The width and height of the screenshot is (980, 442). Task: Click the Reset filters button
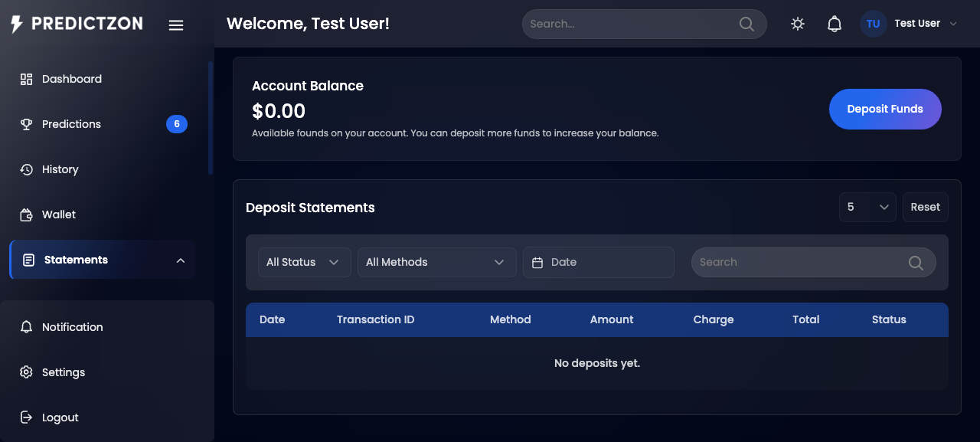click(926, 207)
